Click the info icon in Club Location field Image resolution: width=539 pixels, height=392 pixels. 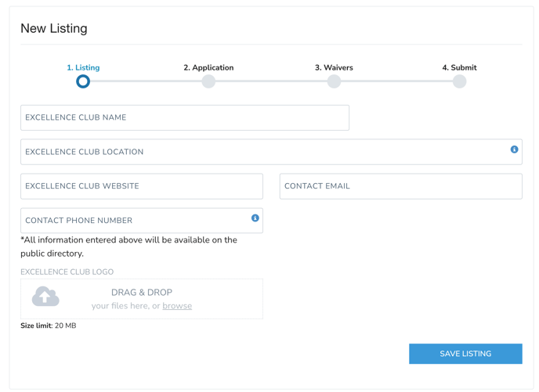coord(514,149)
